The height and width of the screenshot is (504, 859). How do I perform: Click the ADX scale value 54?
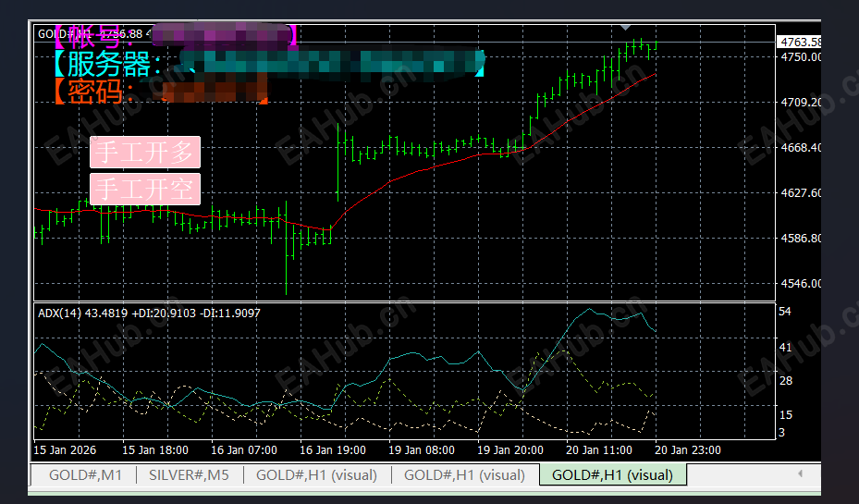click(785, 312)
